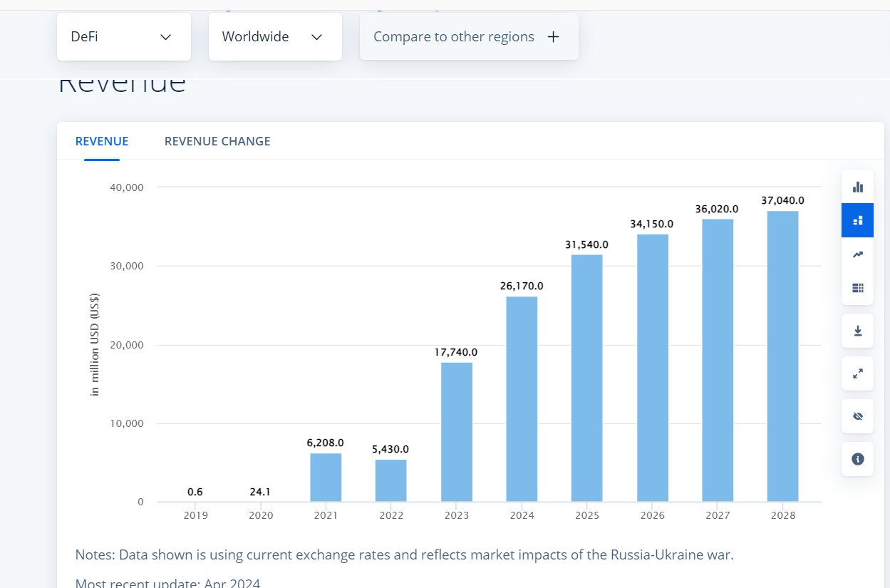This screenshot has height=588, width=890.
Task: Select the highlighted stacked chart view icon
Action: pos(857,220)
